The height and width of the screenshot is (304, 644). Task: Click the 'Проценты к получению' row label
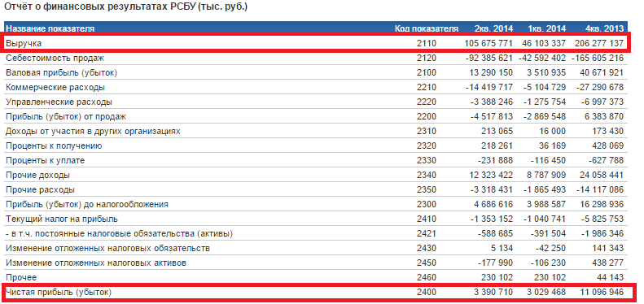(x=54, y=146)
